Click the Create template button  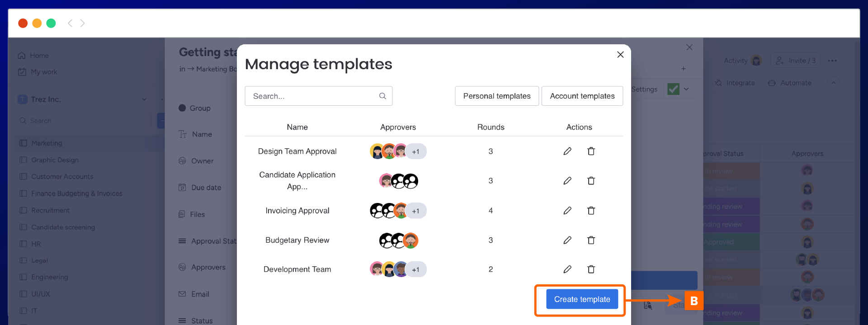tap(582, 299)
